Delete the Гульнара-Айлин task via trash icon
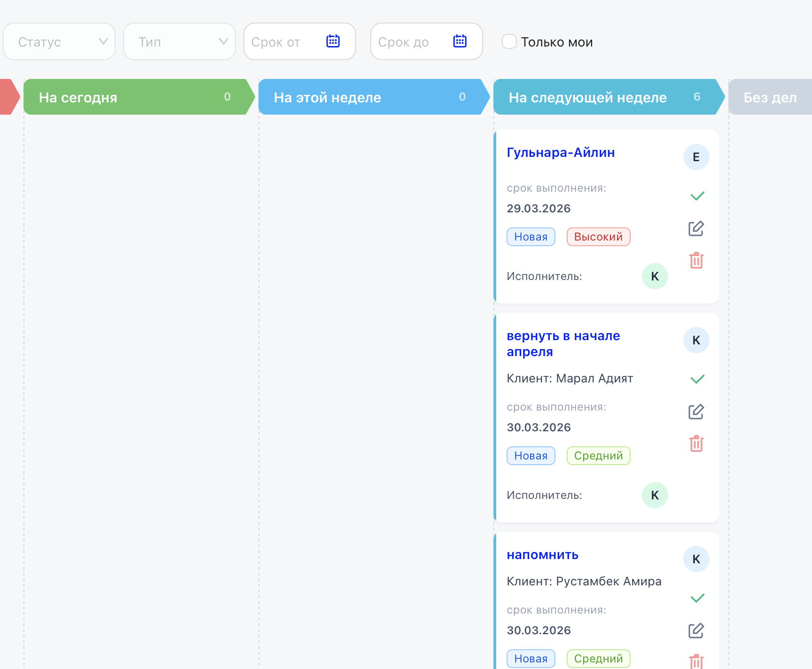The width and height of the screenshot is (812, 669). click(x=696, y=260)
